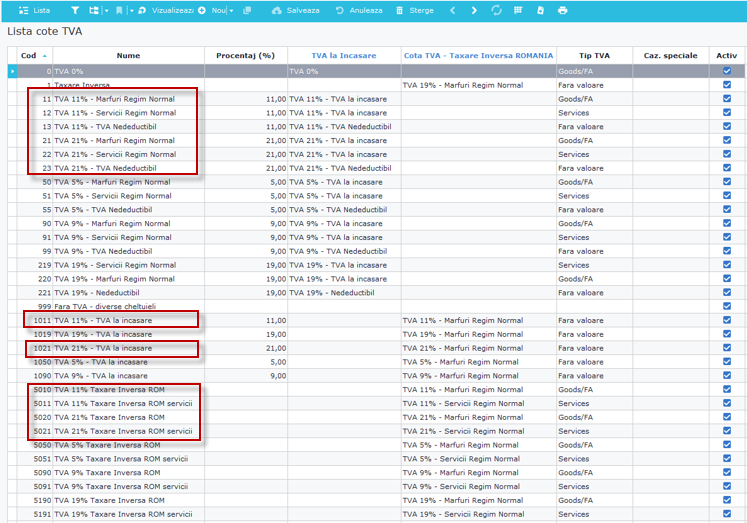Toggle Activ checkbox for TVA 0% row
The width and height of the screenshot is (747, 523).
click(x=727, y=71)
